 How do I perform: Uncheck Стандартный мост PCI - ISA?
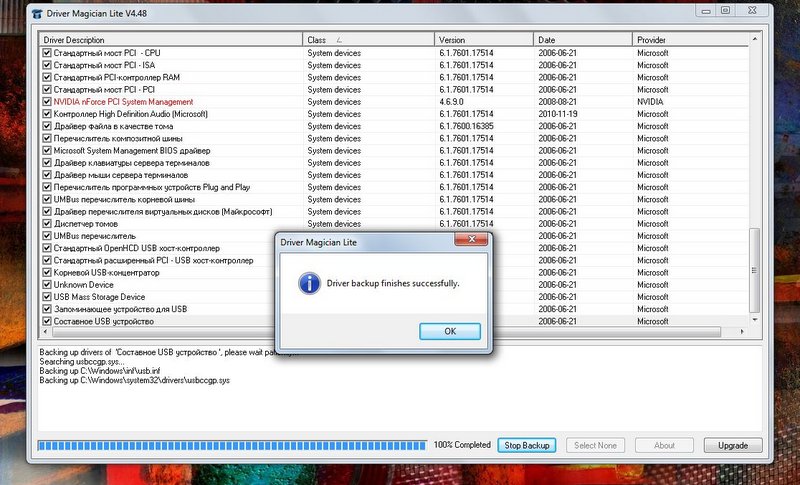[47, 65]
